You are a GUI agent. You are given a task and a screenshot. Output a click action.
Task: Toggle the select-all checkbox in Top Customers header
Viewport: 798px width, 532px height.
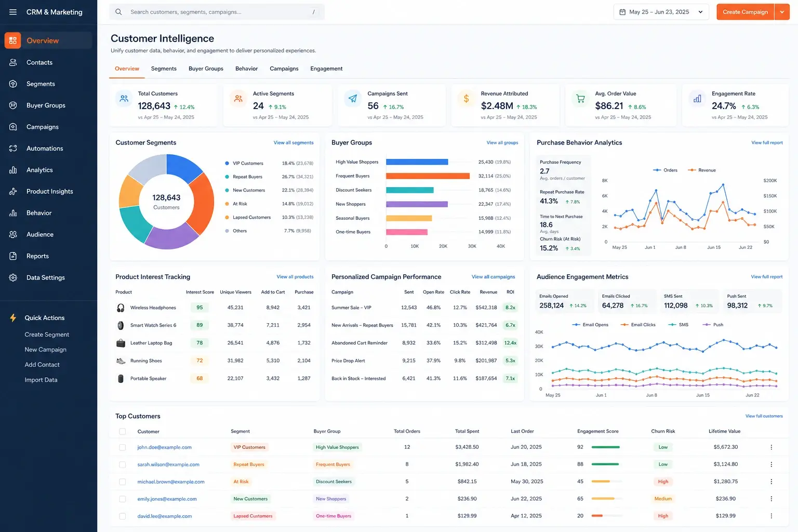click(x=123, y=432)
